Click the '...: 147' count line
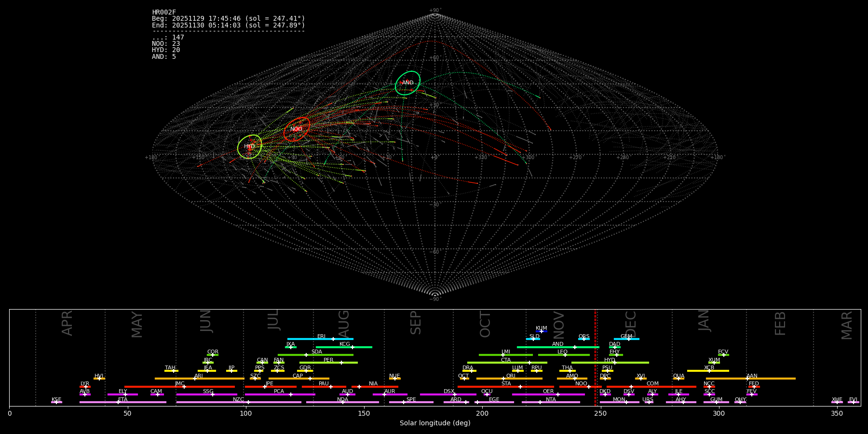Screen dimensions: 868x434 click(x=168, y=38)
